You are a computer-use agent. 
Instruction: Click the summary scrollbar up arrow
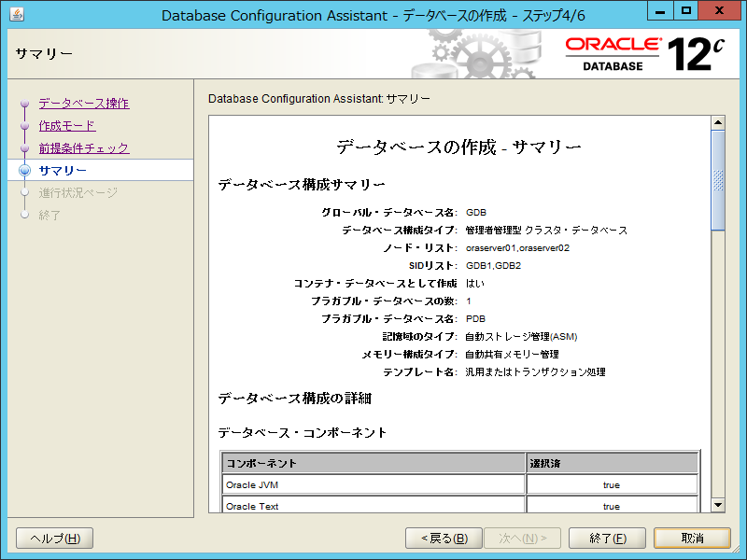point(718,123)
